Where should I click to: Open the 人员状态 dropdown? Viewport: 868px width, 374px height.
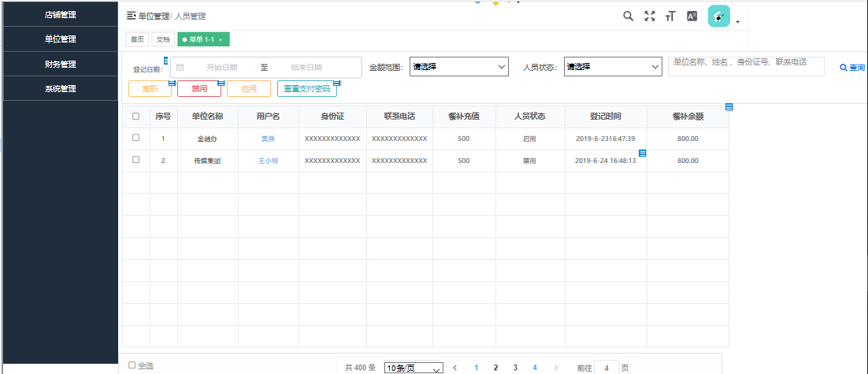tap(613, 66)
